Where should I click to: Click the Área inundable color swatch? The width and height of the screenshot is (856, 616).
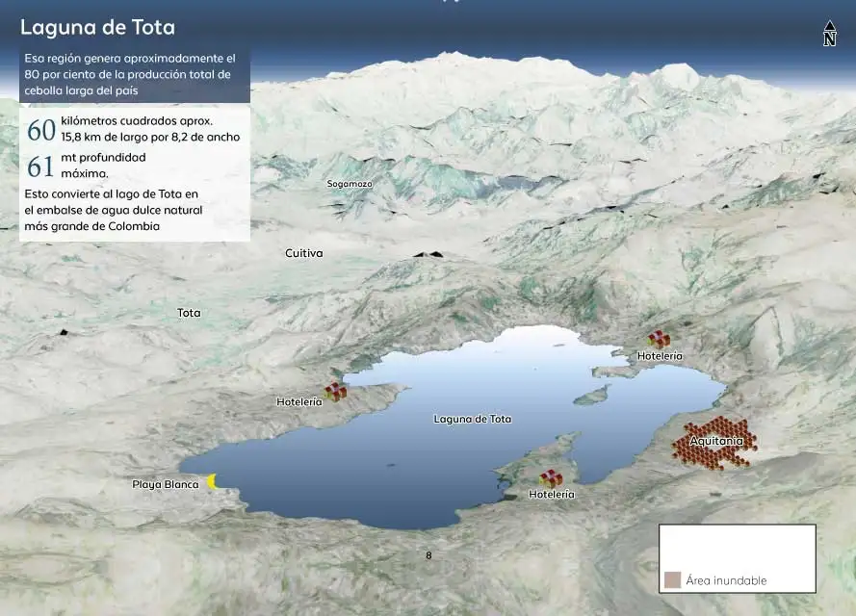point(673,580)
